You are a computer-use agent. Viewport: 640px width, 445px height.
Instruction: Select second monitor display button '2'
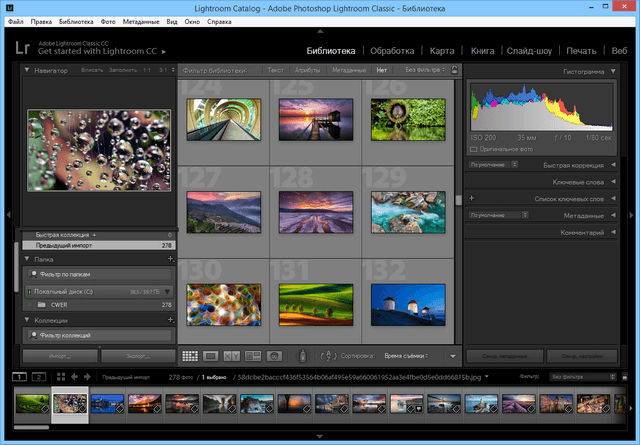[x=38, y=376]
